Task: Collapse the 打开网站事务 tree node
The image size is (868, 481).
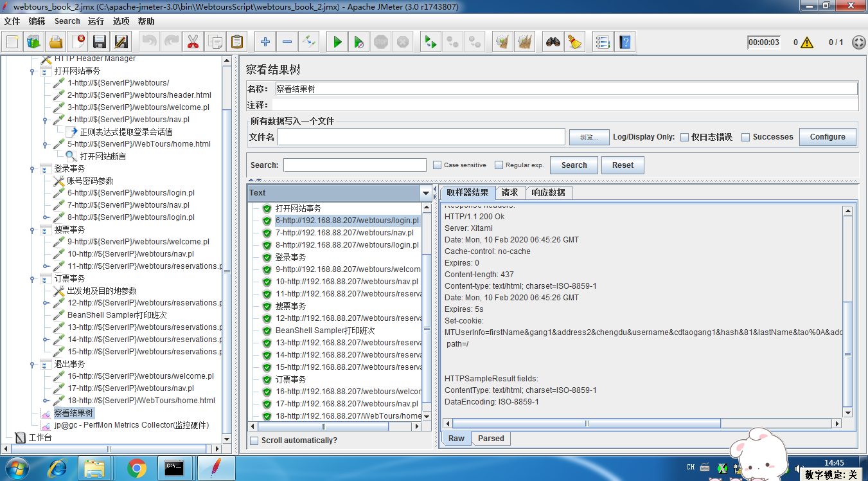Action: click(32, 71)
